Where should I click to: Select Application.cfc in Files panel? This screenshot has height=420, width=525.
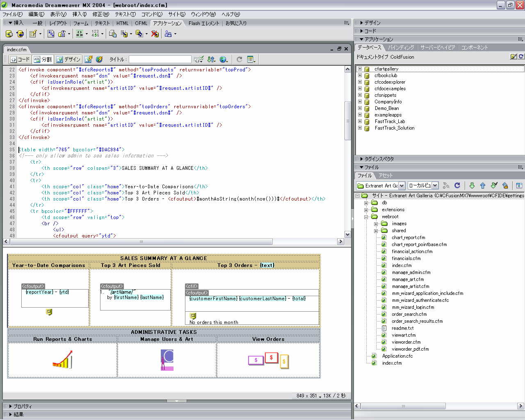point(397,356)
